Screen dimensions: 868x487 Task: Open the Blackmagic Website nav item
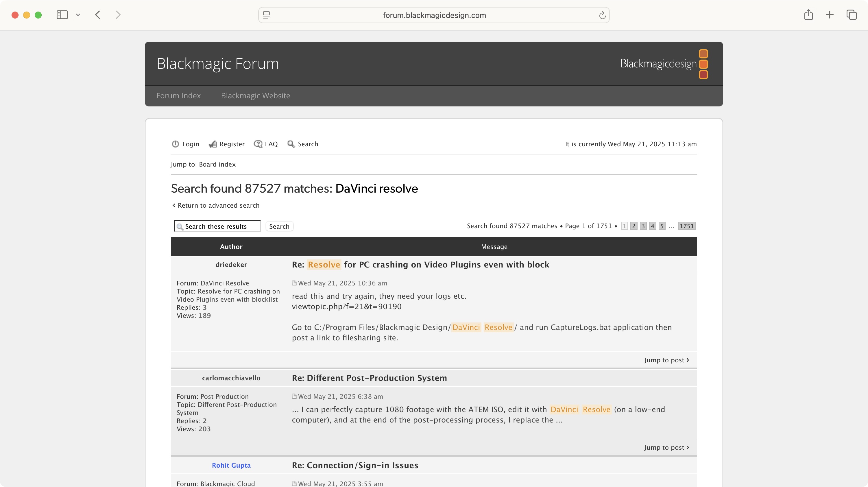255,96
